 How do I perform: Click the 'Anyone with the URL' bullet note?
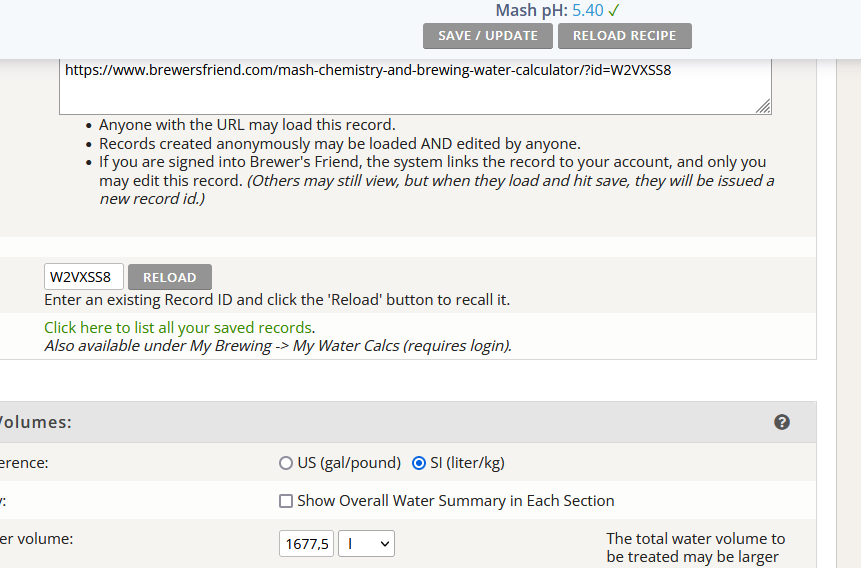pyautogui.click(x=247, y=125)
